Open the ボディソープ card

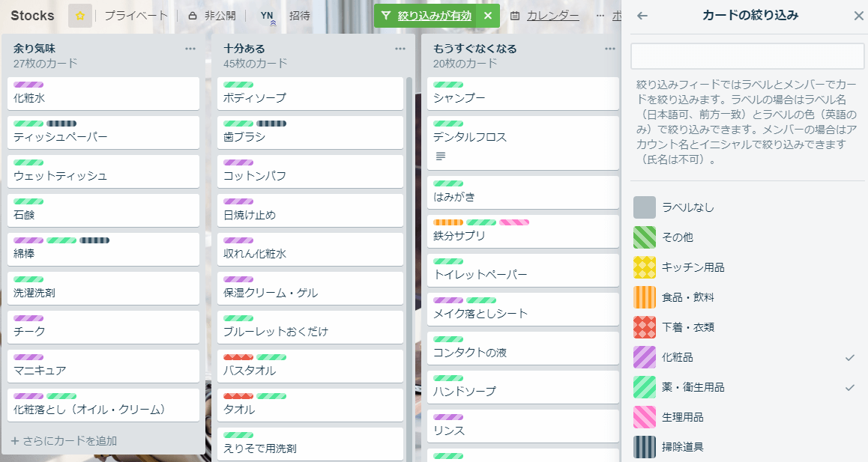point(310,94)
